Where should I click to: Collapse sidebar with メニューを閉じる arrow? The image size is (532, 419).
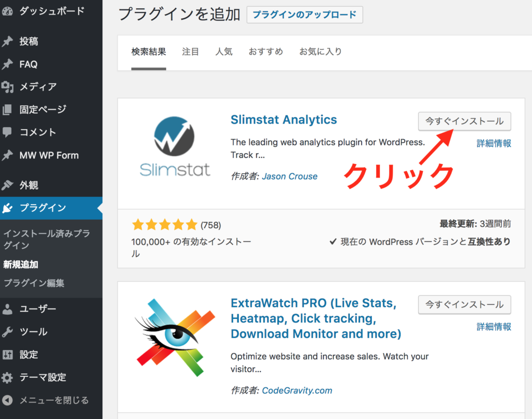coord(7,400)
